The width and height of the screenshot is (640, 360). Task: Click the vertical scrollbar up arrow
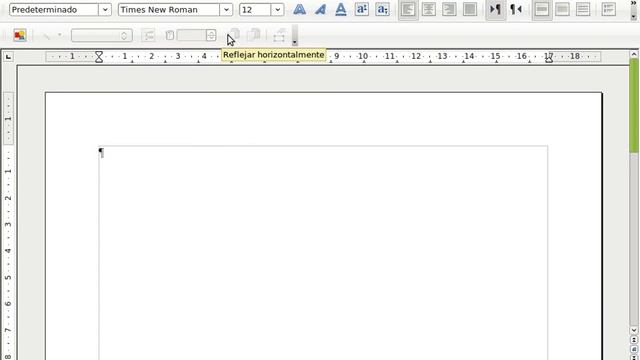pyautogui.click(x=633, y=54)
